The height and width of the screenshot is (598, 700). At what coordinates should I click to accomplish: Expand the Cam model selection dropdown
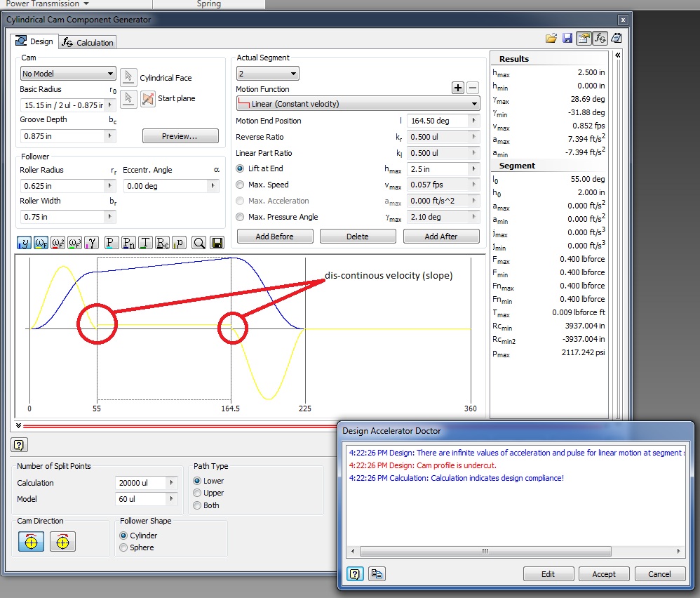coord(111,73)
